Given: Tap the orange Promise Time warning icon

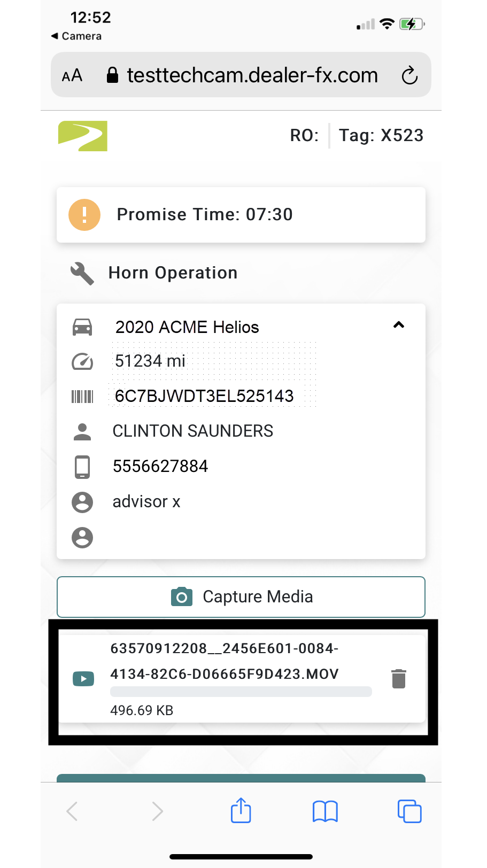Looking at the screenshot, I should pyautogui.click(x=84, y=215).
